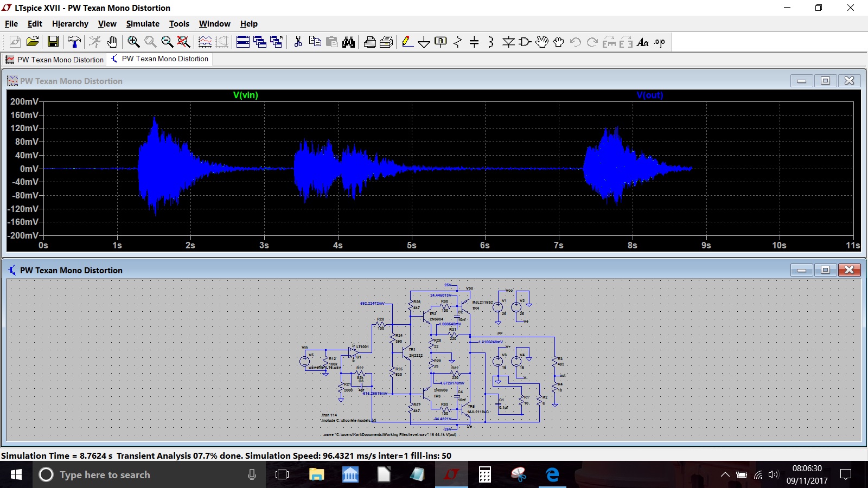This screenshot has height=488, width=868.
Task: Open Microsoft Edge from the taskbar
Action: pyautogui.click(x=552, y=474)
